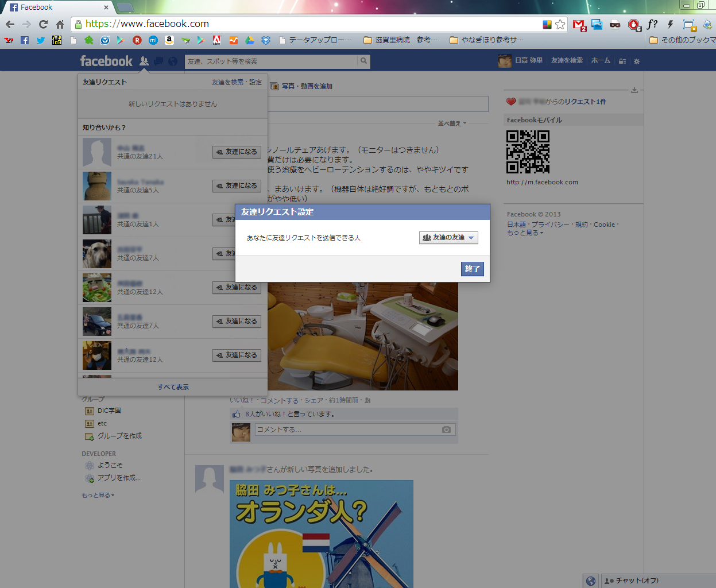The height and width of the screenshot is (588, 716).
Task: Click the Facebook mobile QR code
Action: pos(528,152)
